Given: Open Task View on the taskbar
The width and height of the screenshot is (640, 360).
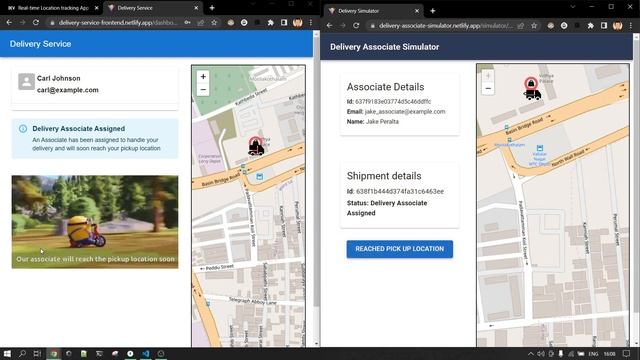Looking at the screenshot, I should 37,353.
